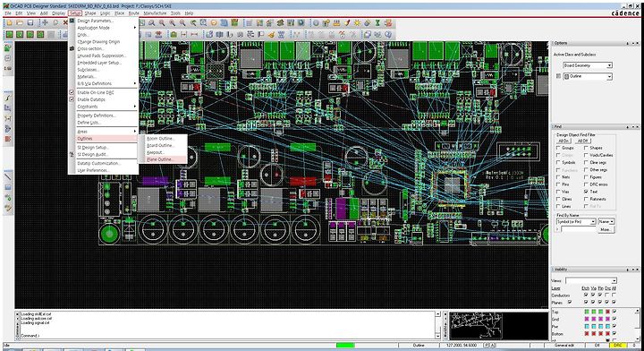This screenshot has height=351, width=644.
Task: Click the help question mark toolbar icon
Action: tap(388, 35)
